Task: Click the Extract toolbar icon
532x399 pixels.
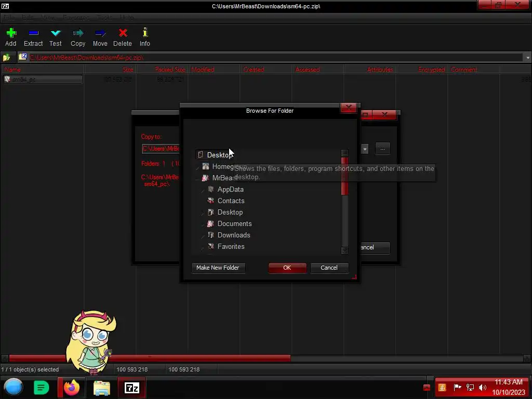Action: [x=33, y=33]
